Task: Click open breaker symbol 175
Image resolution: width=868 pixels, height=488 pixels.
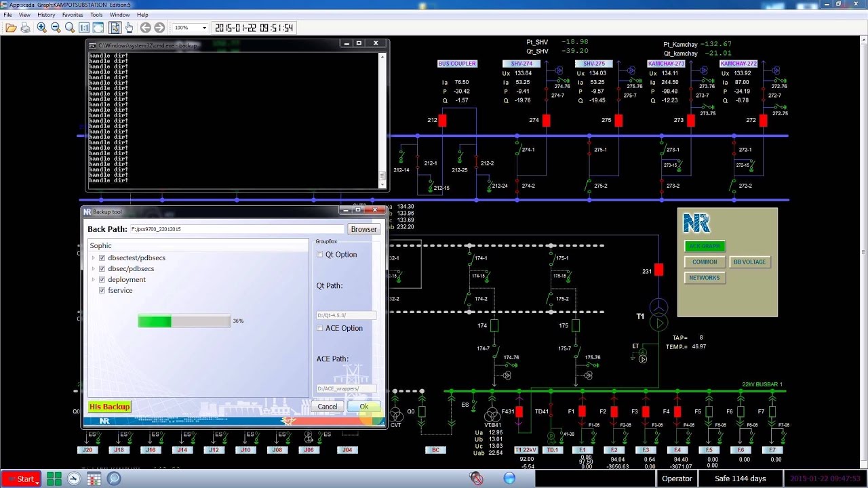Action: 576,326
